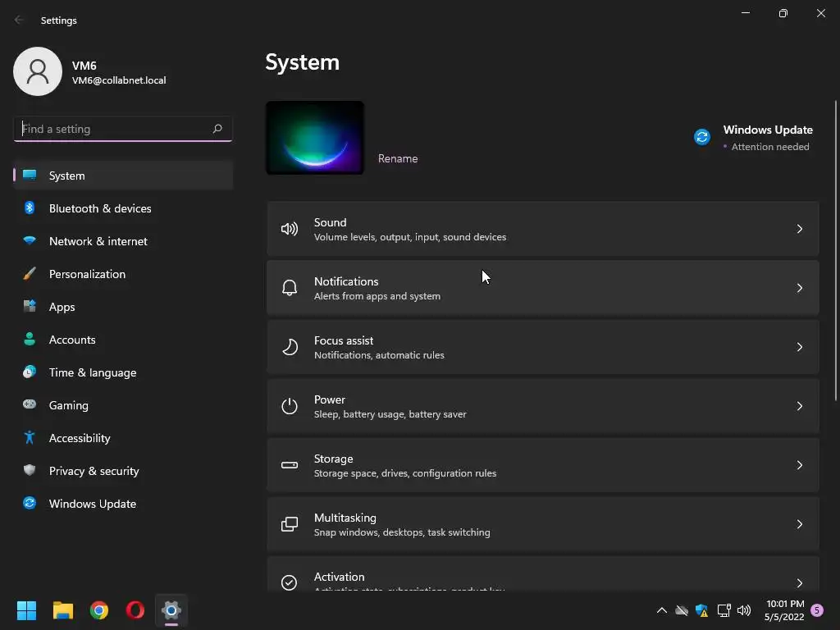
Task: Click the Sound speaker icon
Action: point(290,230)
